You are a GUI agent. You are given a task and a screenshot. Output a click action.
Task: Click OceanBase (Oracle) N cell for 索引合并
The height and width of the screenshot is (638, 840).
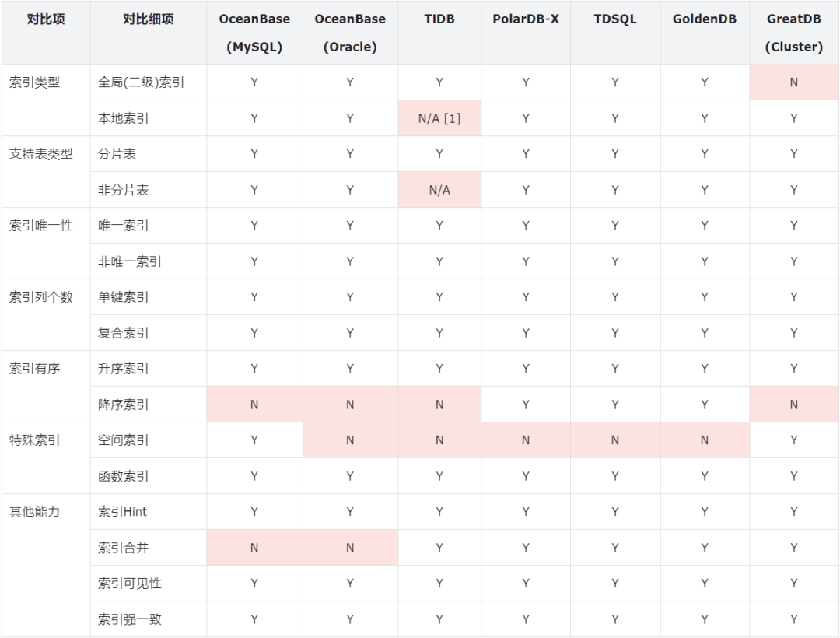pos(350,548)
